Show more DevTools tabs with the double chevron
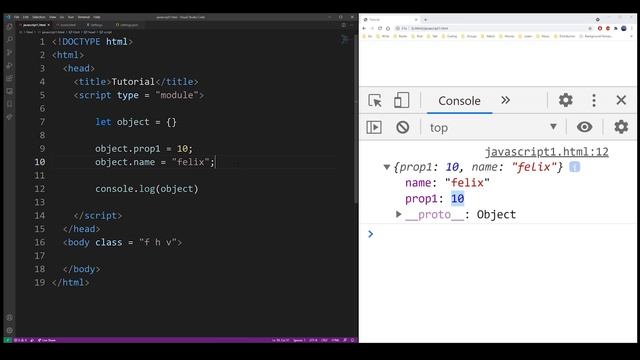Viewport: 640px width, 360px height. pos(505,100)
